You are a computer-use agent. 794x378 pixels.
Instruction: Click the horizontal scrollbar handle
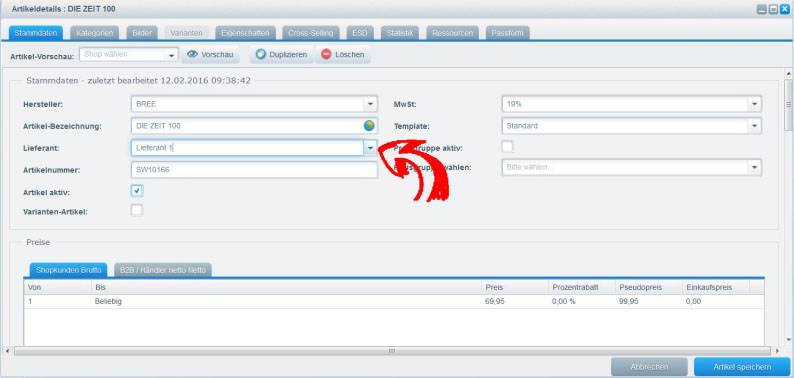coord(391,351)
